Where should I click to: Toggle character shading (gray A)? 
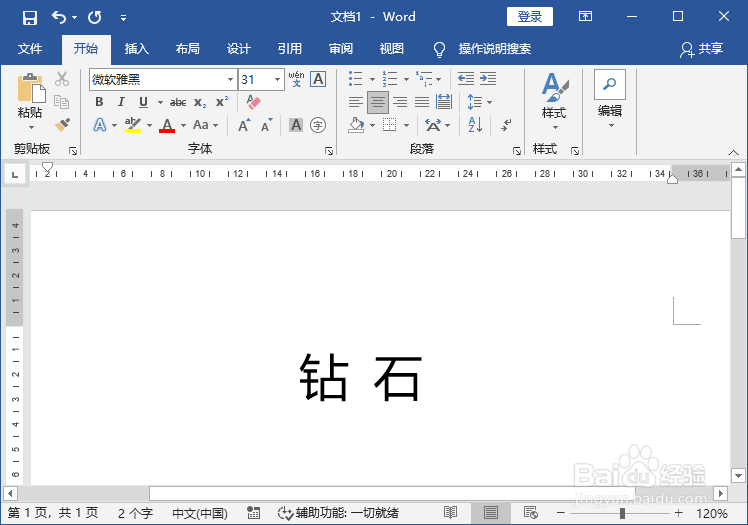(x=296, y=125)
